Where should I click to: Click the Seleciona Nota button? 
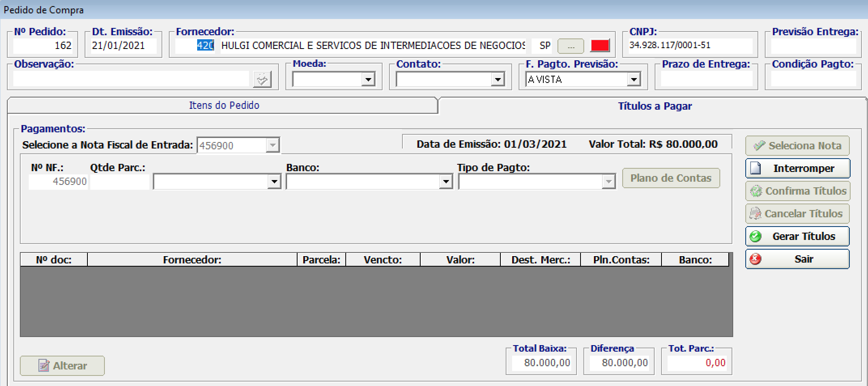tap(797, 146)
